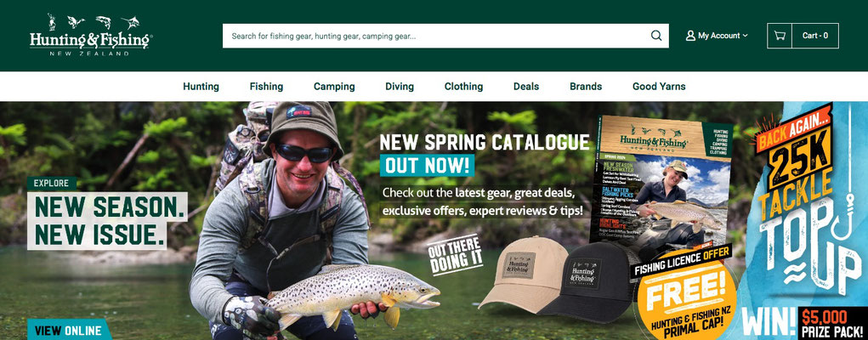Viewport: 868px width, 340px height.
Task: Click the search magnifier icon
Action: pos(656,36)
